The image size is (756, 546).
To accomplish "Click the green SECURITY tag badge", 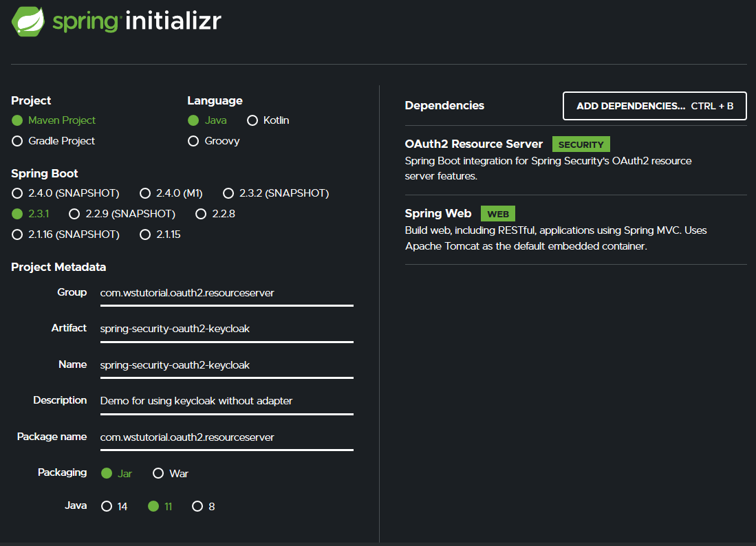I will (x=581, y=144).
